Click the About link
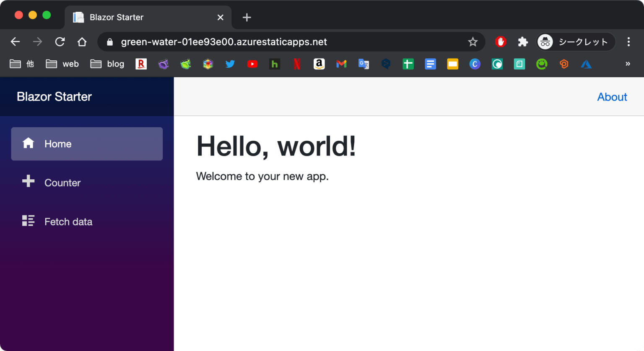Image resolution: width=644 pixels, height=351 pixels. click(612, 97)
